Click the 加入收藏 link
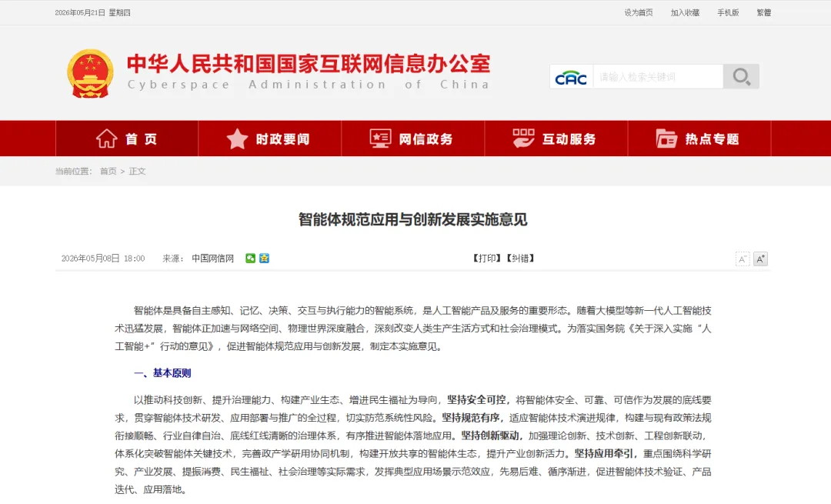 [686, 13]
